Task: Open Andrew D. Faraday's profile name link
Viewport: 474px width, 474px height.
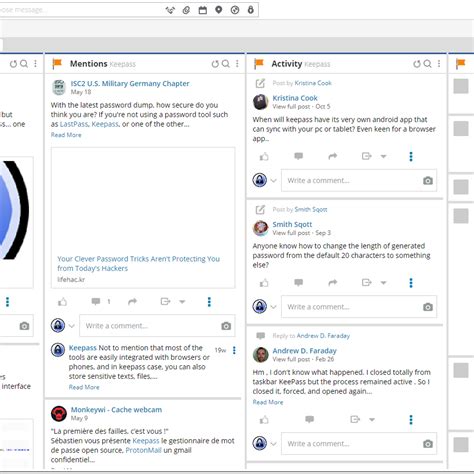Action: point(304,351)
